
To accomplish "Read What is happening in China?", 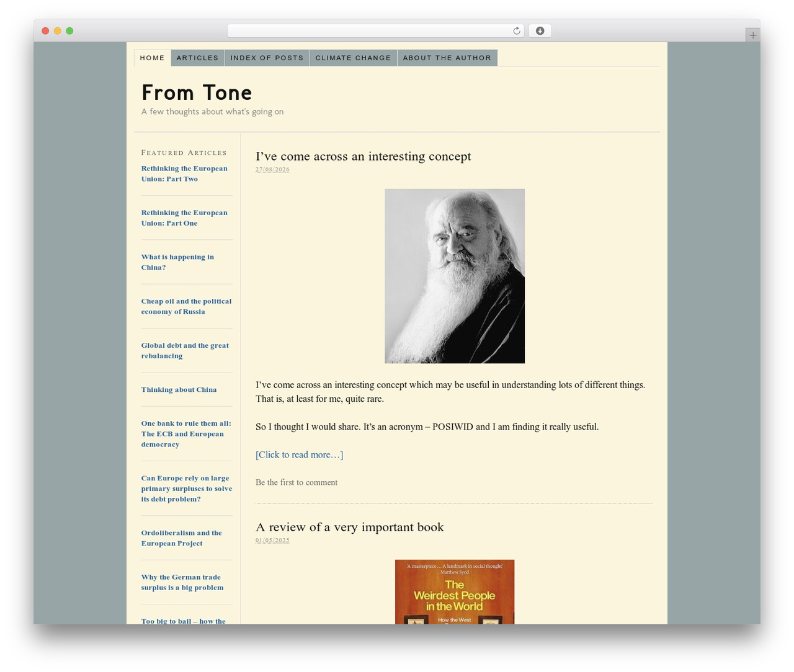I will click(x=177, y=262).
